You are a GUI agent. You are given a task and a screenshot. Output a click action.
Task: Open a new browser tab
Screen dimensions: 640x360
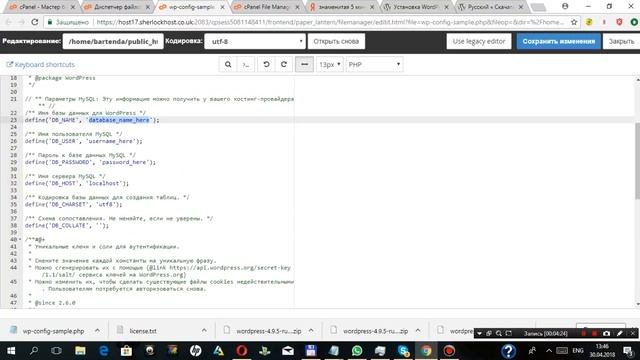pyautogui.click(x=538, y=7)
